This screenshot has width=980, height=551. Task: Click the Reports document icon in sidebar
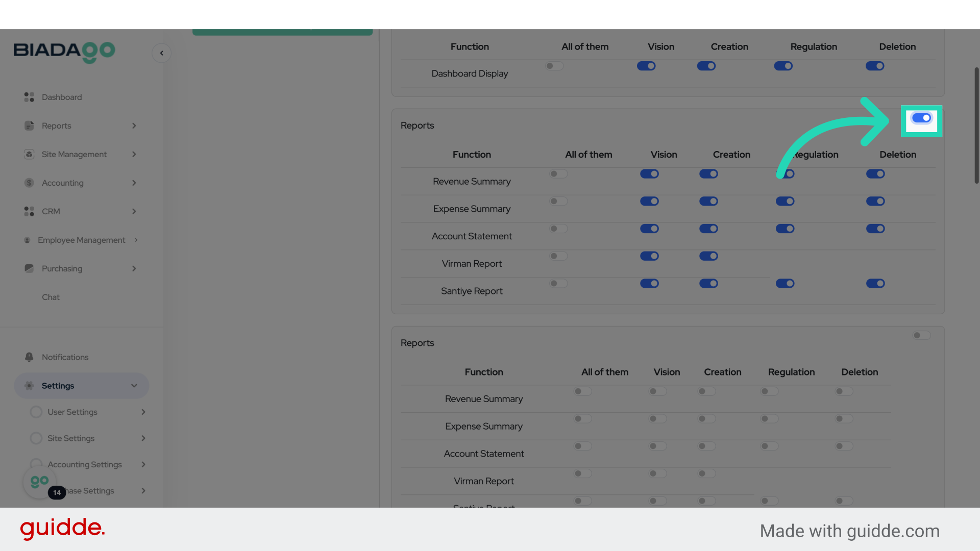[29, 126]
